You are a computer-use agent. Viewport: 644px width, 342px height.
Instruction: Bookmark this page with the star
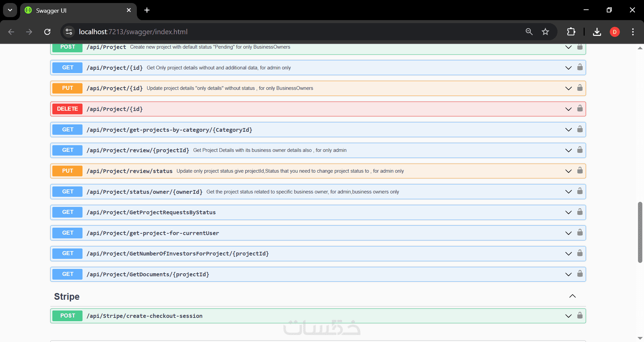[545, 32]
